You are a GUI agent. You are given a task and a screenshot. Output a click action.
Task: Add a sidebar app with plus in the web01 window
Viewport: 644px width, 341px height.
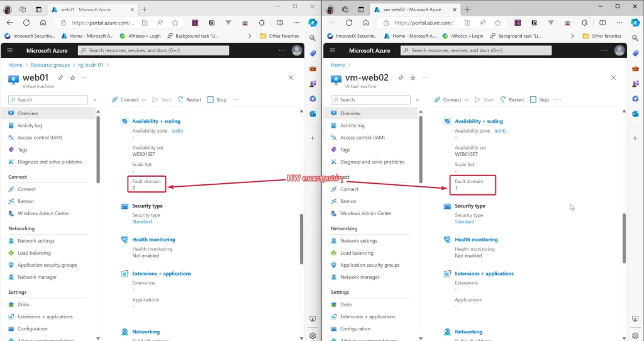pos(313,138)
